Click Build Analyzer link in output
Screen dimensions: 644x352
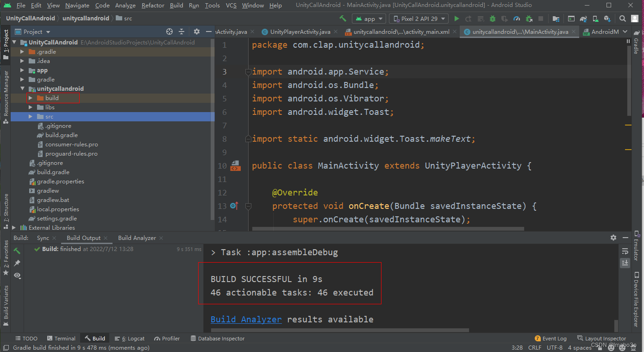point(246,319)
